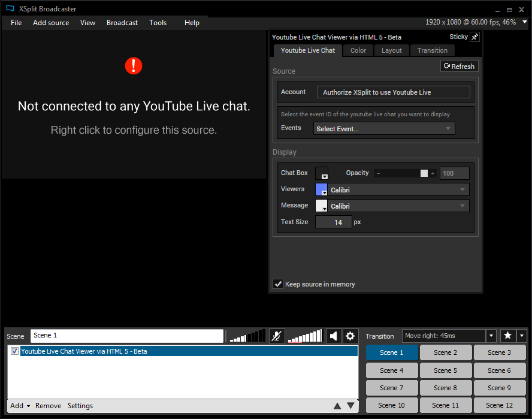
Task: Switch to Scene 2
Action: [x=446, y=352]
